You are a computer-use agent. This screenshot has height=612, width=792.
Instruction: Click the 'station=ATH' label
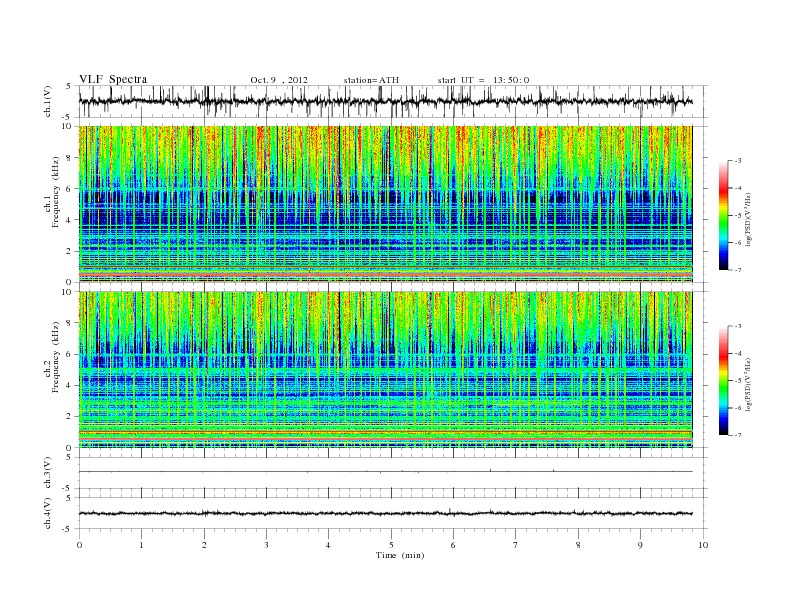tap(371, 80)
